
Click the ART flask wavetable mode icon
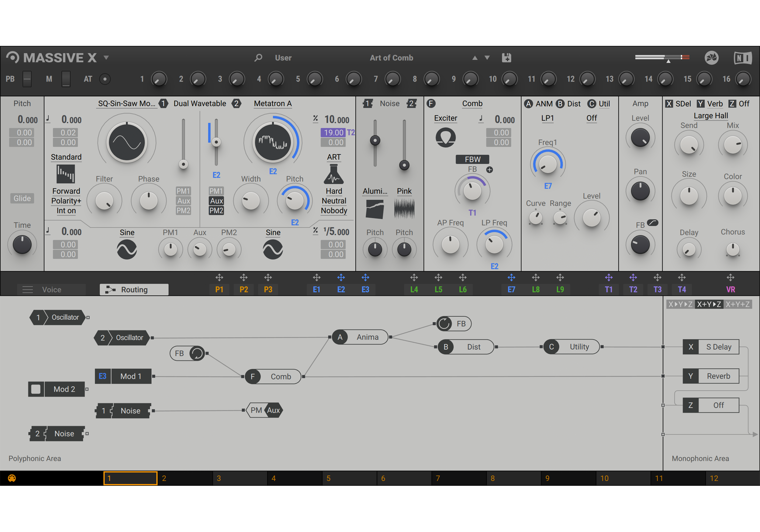tap(334, 174)
